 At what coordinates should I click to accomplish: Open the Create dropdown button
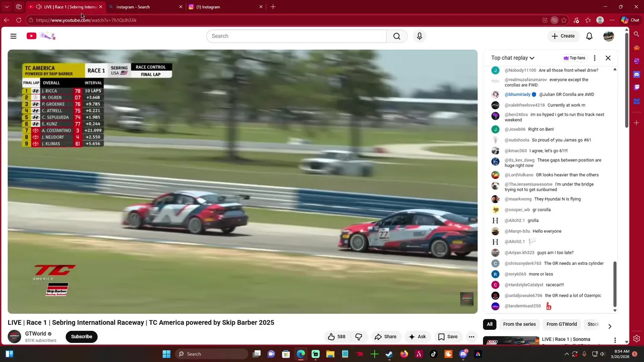(x=563, y=36)
